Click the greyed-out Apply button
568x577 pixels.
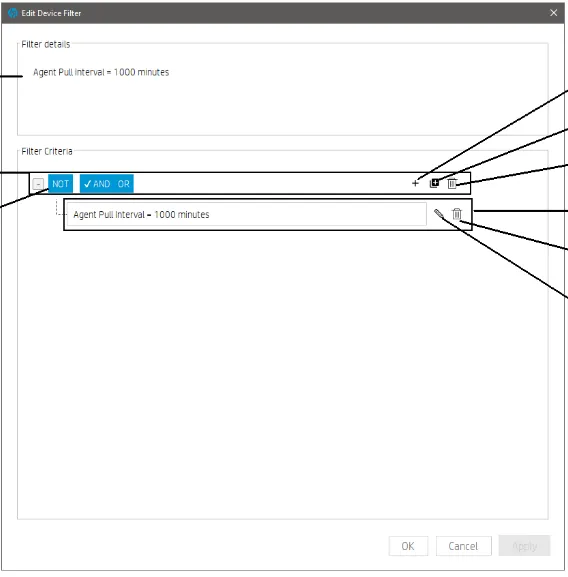525,546
